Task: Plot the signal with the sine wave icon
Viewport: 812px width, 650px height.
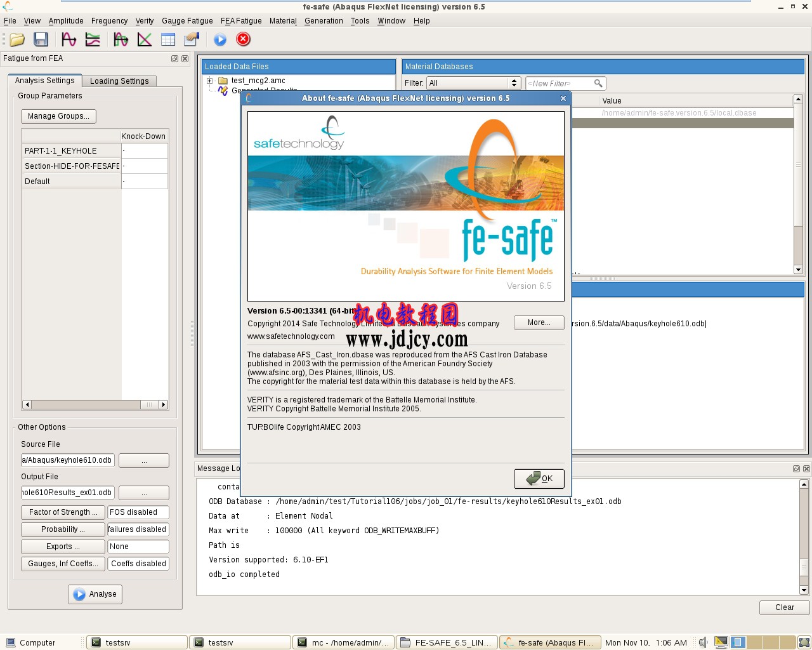Action: [69, 39]
